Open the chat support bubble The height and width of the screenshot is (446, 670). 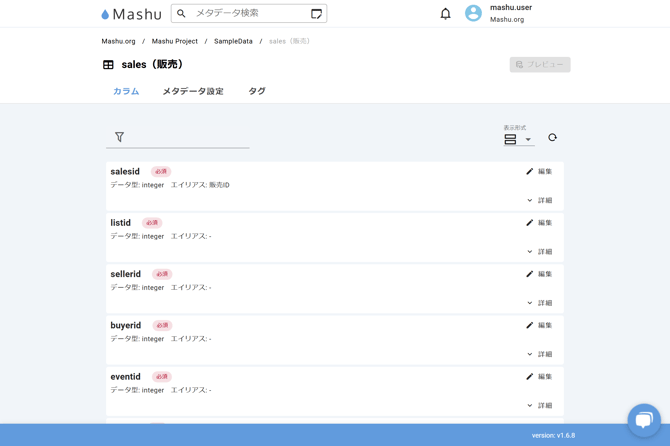click(x=643, y=419)
